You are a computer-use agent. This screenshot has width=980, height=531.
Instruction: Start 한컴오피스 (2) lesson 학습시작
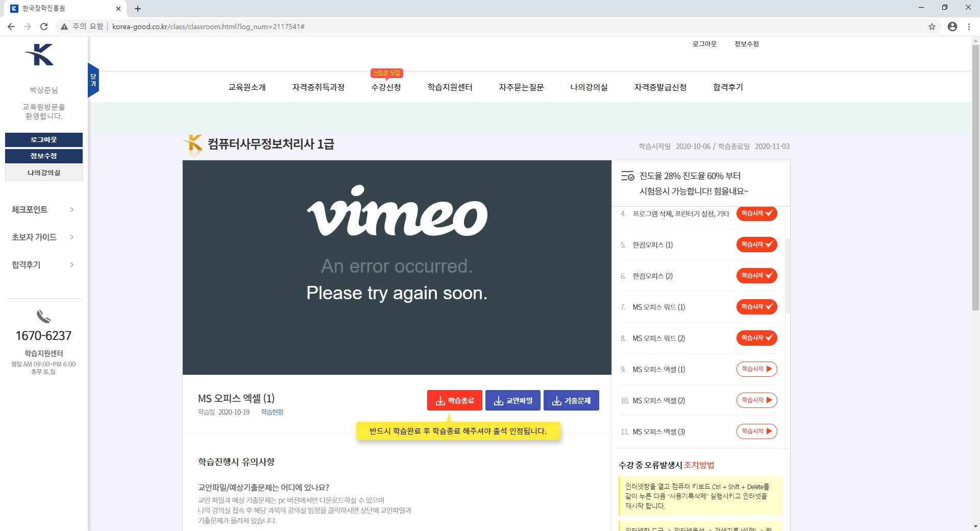point(756,276)
